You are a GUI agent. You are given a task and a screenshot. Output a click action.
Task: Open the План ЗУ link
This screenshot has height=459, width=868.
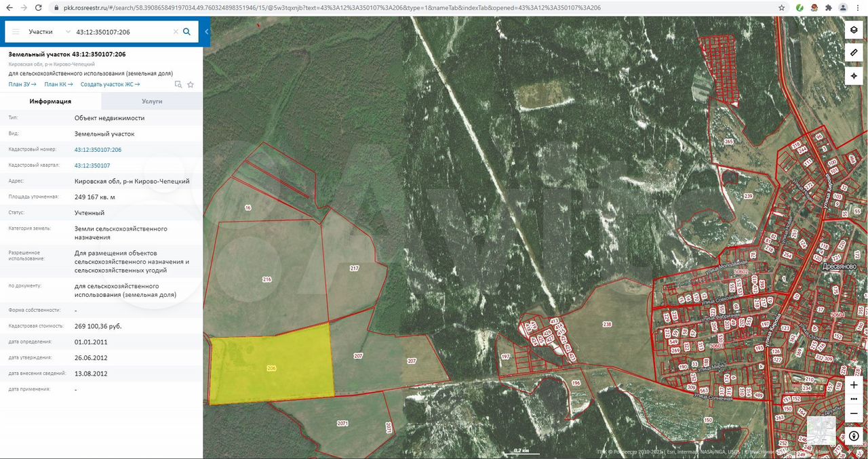22,84
